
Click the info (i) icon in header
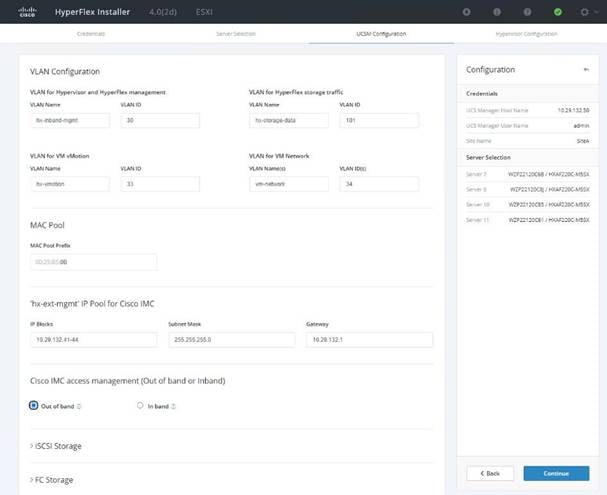point(497,12)
